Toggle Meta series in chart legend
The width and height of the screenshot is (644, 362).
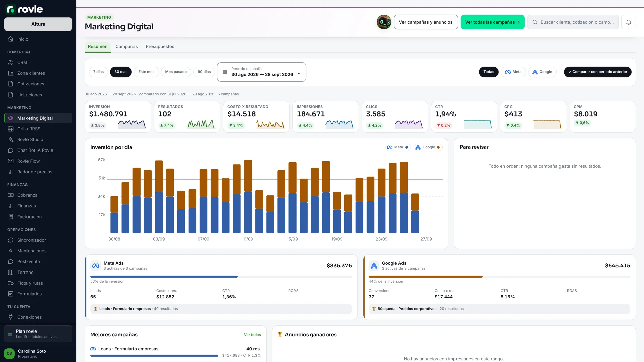pos(398,147)
